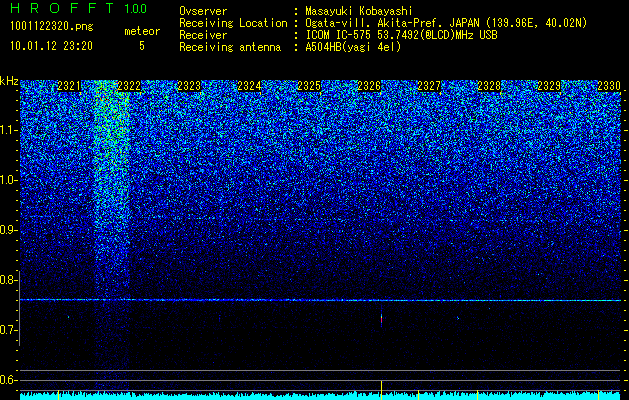
Task: Click the 'meteor' count label
Action: coord(142,31)
